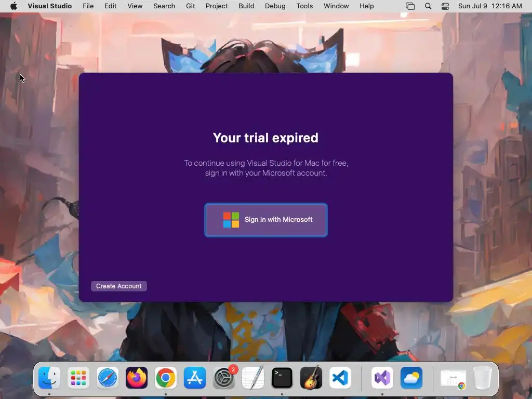This screenshot has height=399, width=532.
Task: Open Launchpad from the dock
Action: pyautogui.click(x=78, y=378)
